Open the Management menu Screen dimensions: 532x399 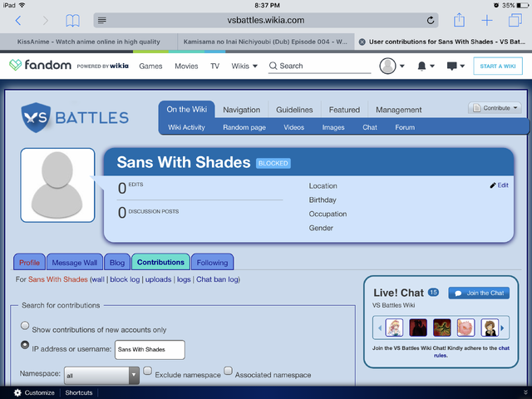[399, 110]
